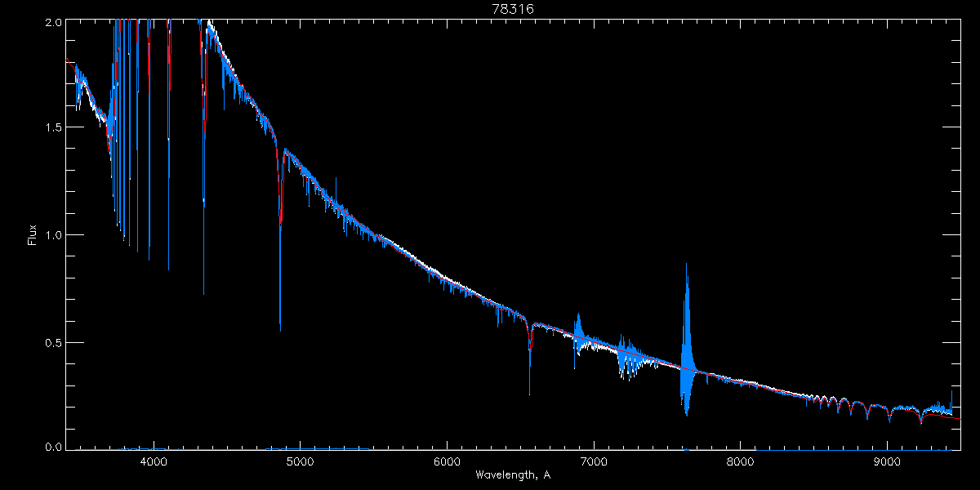Click the 1.0 flux tick label
980x490 pixels.
pyautogui.click(x=53, y=235)
